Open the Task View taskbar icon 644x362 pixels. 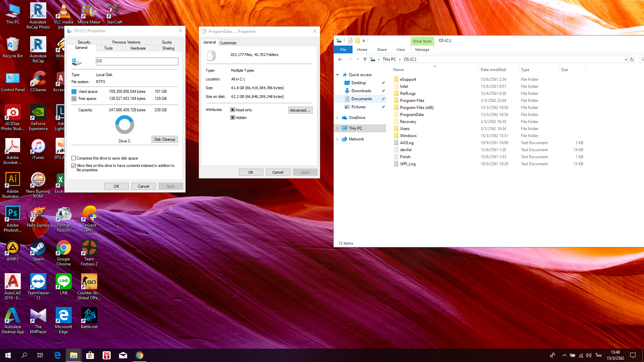pyautogui.click(x=40, y=355)
